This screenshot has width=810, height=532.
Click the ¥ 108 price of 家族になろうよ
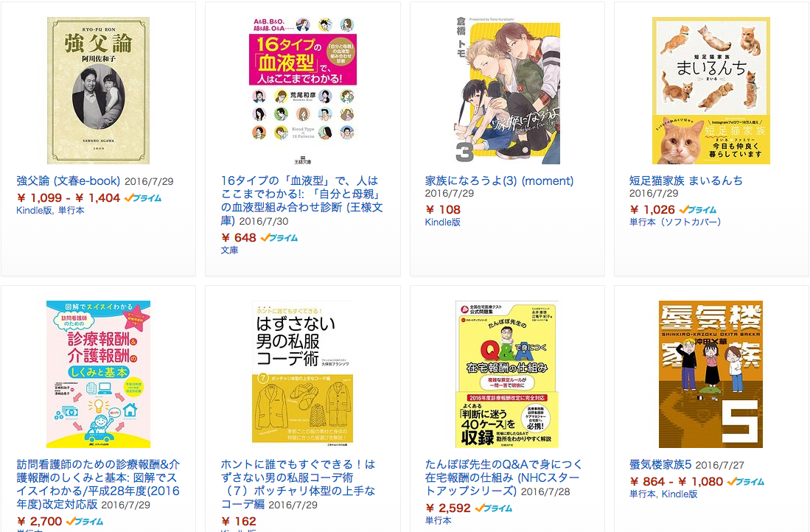tap(443, 210)
